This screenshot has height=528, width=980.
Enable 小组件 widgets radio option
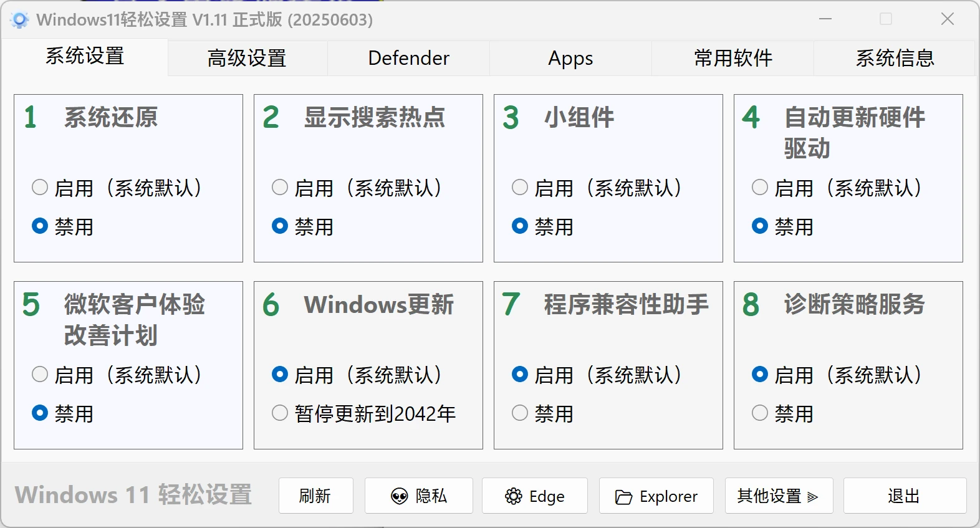pos(520,187)
